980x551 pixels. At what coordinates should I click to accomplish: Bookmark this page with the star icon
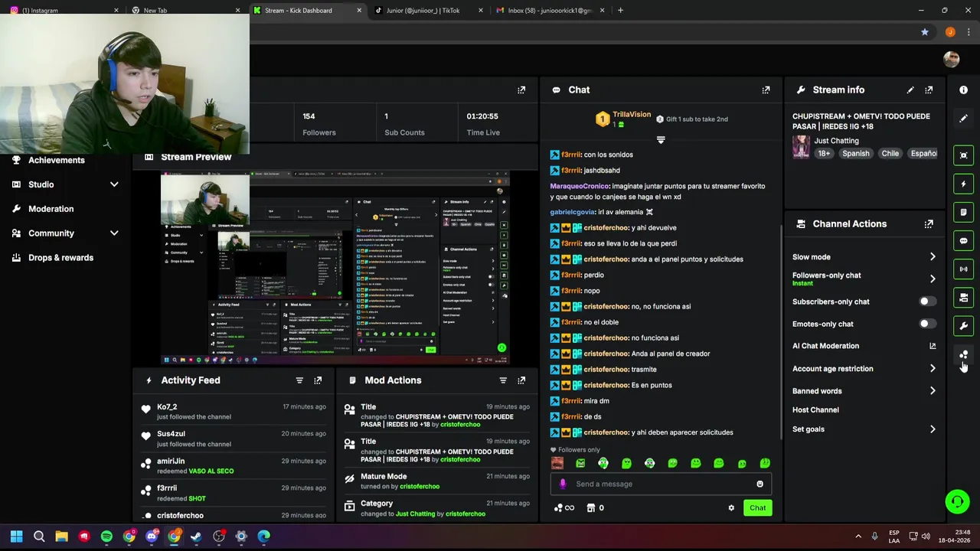pos(925,32)
